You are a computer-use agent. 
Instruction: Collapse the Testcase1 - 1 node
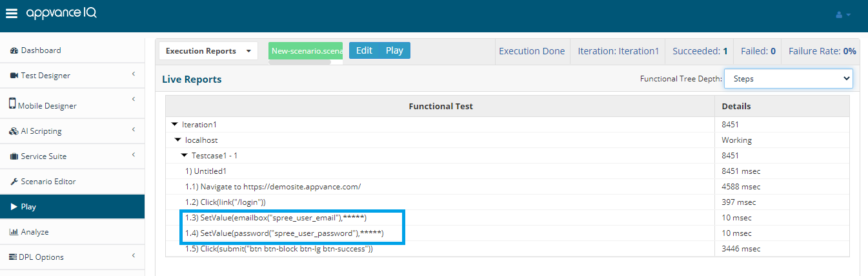pyautogui.click(x=184, y=156)
